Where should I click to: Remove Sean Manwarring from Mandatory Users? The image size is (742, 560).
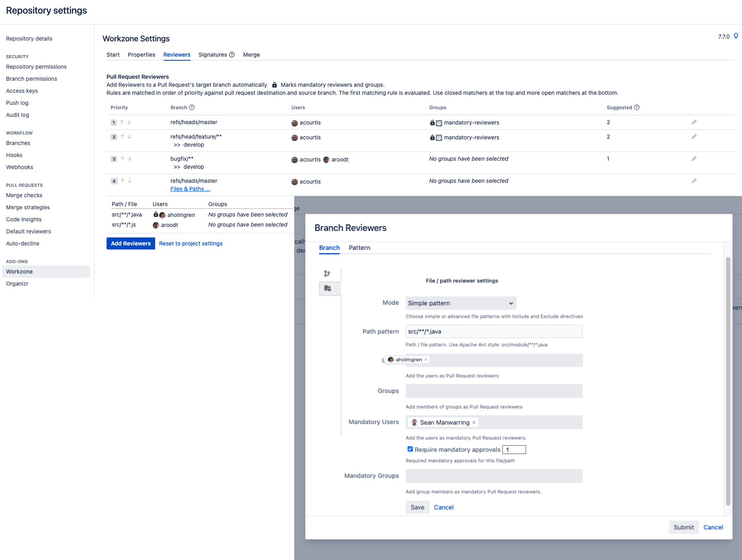[474, 422]
